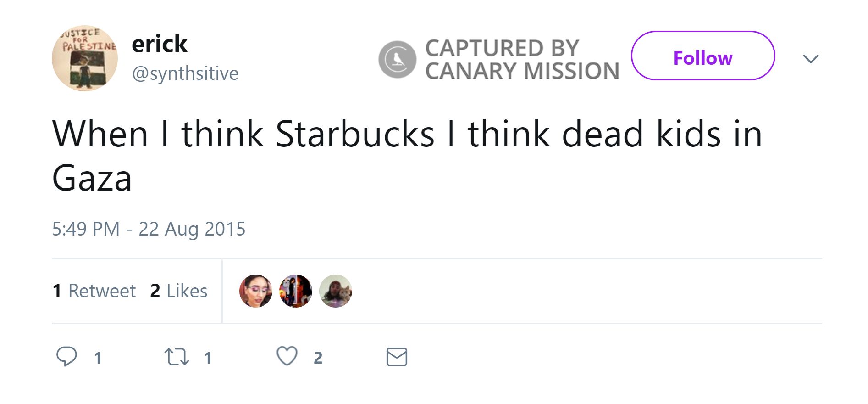The height and width of the screenshot is (404, 868).
Task: Open the erick display name profile
Action: [160, 44]
